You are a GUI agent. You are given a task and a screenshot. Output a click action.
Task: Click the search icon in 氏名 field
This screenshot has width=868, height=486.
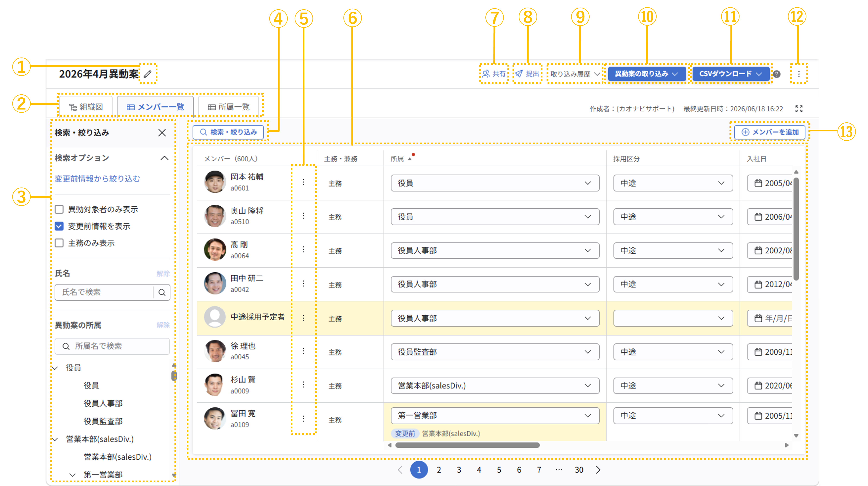[162, 292]
